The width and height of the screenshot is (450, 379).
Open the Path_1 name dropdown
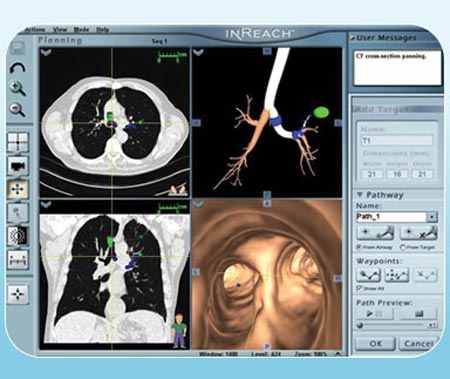click(x=432, y=217)
